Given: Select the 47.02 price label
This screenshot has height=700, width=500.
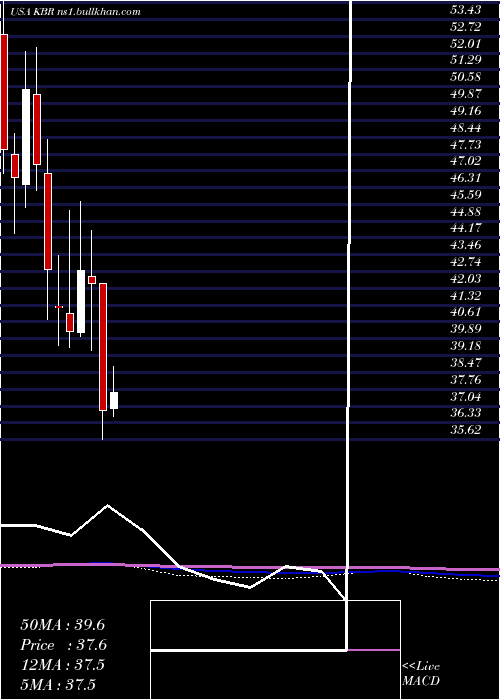Looking at the screenshot, I should tap(465, 162).
